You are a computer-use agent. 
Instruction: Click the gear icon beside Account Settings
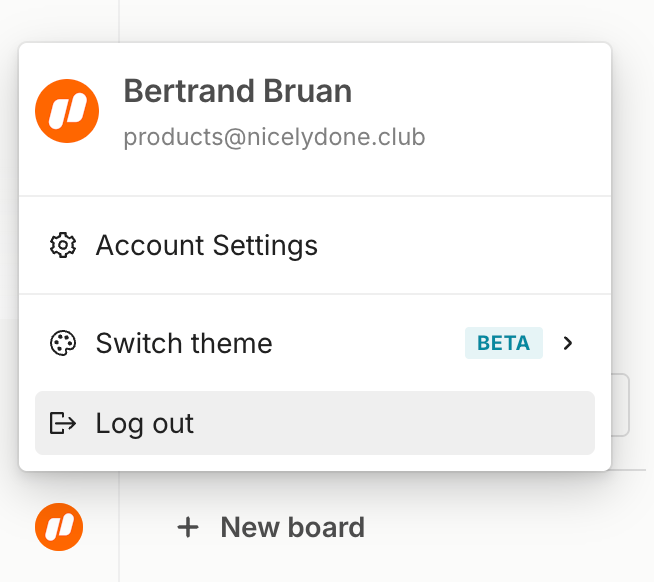pos(63,245)
